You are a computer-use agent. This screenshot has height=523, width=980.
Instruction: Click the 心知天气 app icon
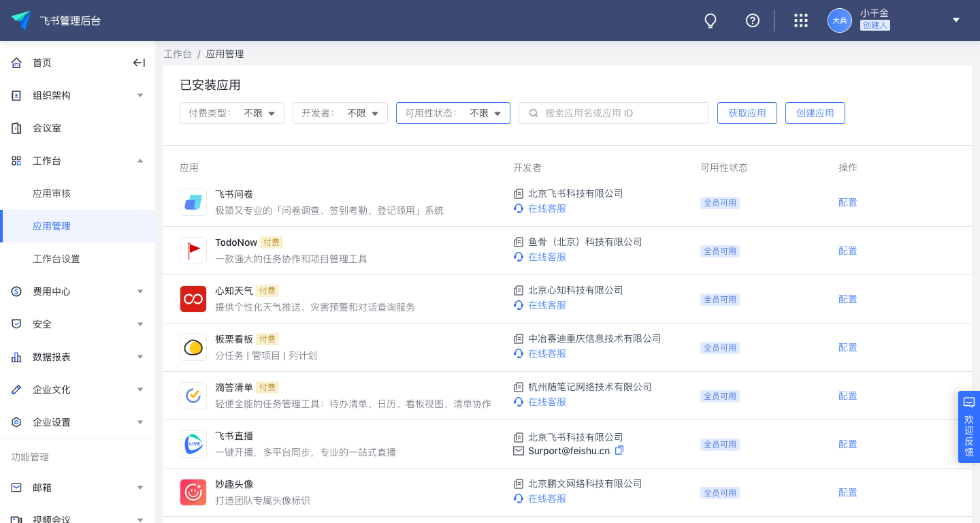pos(193,299)
